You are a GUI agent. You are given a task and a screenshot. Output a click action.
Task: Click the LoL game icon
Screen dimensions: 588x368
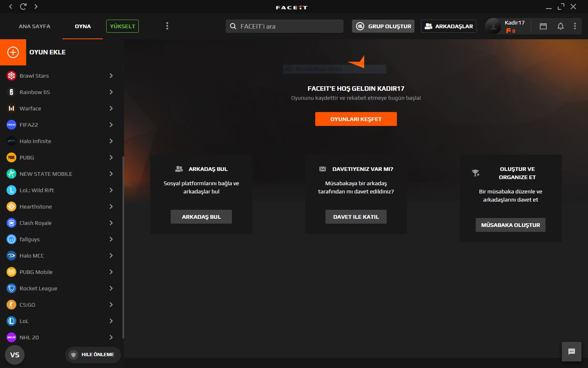coord(11,321)
